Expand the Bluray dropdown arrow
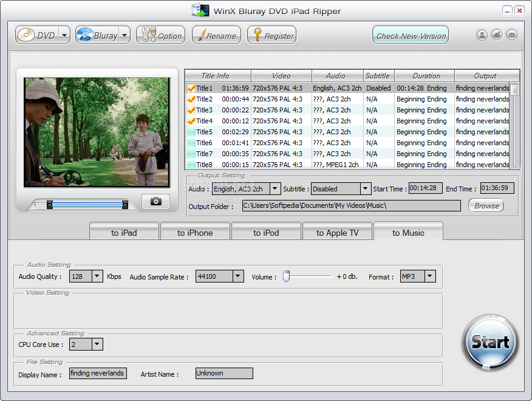Screen dimensions: 532x401 tap(124, 35)
